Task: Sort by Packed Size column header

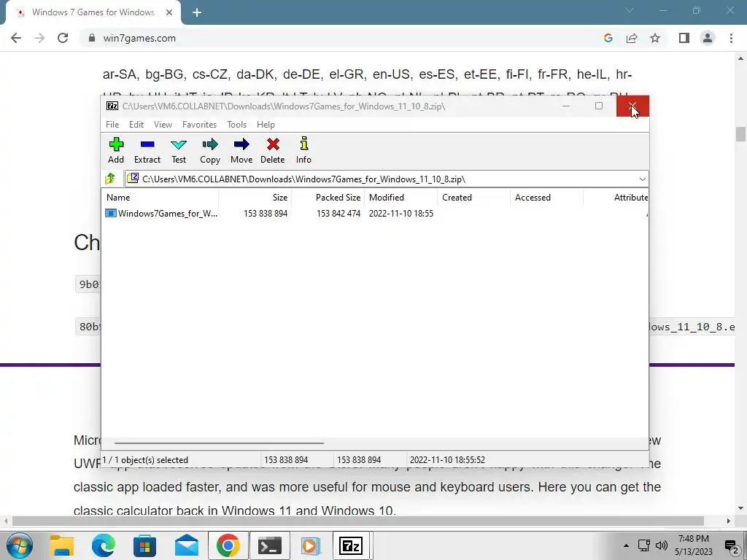Action: pyautogui.click(x=328, y=197)
